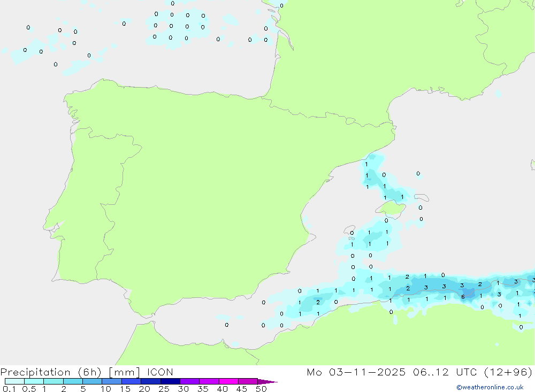Click the "ICON" model name label

coord(160,372)
